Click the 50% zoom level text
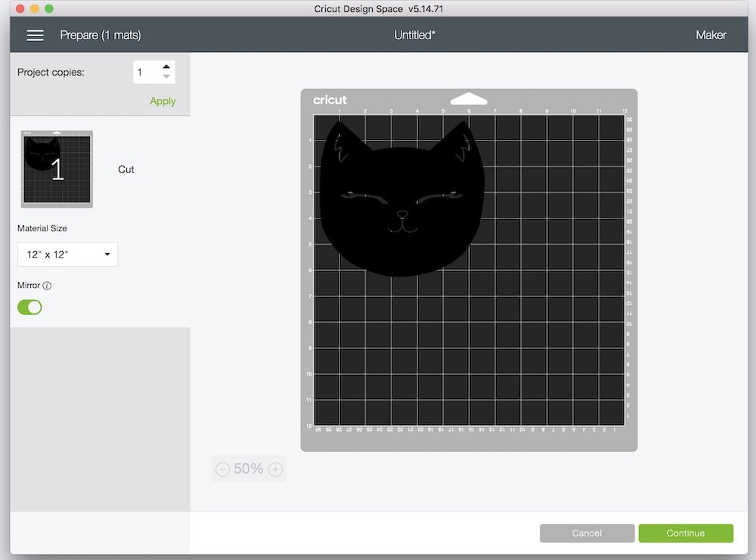756x560 pixels. click(248, 469)
